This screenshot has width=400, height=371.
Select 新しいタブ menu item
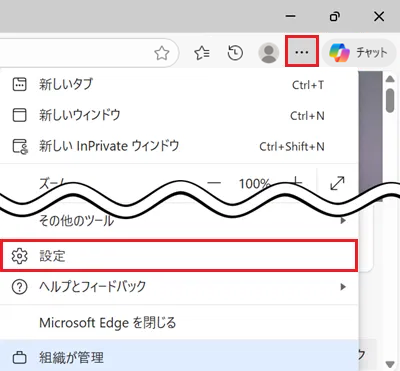pos(179,84)
